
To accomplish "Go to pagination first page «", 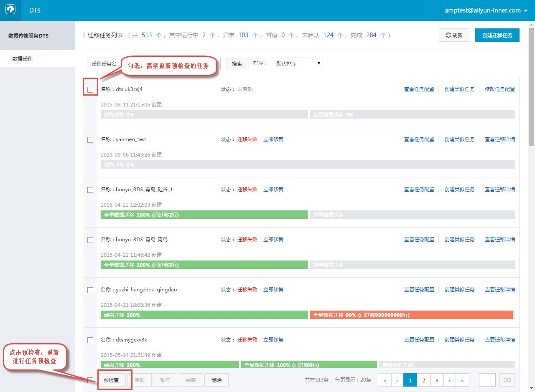I will [x=385, y=380].
